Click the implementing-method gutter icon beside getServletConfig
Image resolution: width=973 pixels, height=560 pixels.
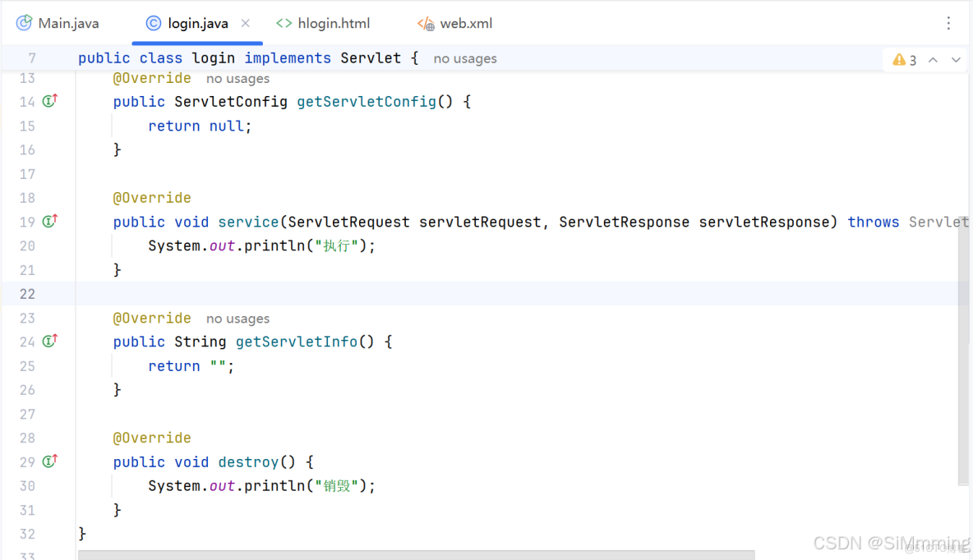point(49,101)
